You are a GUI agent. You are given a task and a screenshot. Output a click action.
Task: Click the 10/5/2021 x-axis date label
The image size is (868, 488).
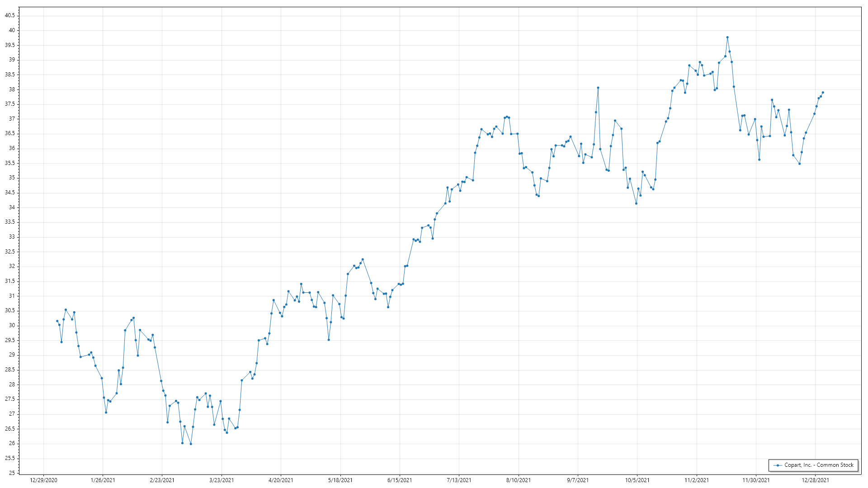point(637,480)
